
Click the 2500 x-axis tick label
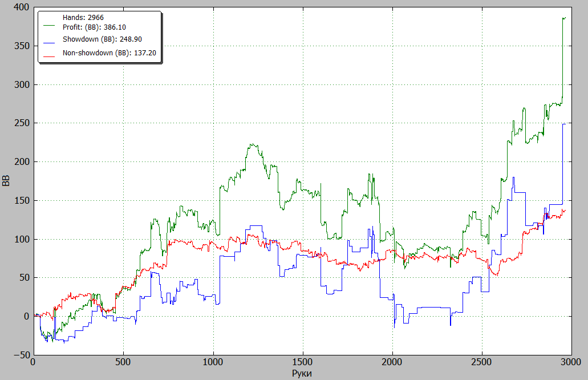pos(481,362)
